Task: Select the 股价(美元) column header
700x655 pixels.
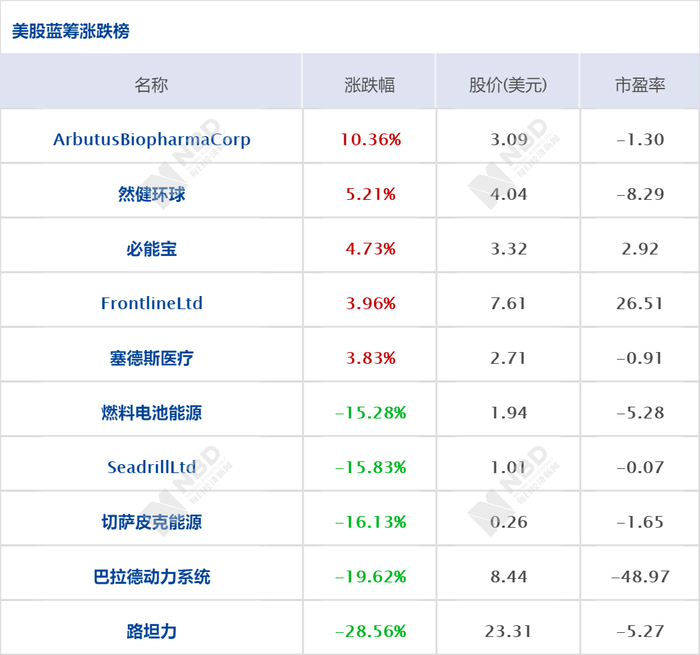Action: click(x=508, y=85)
